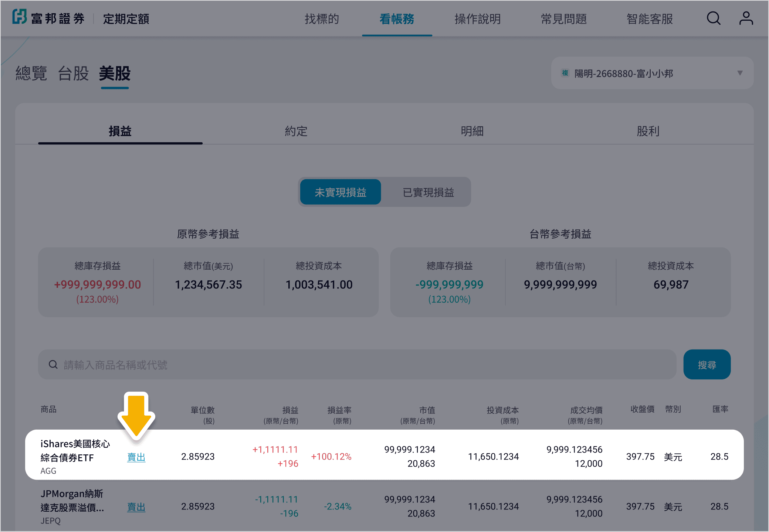Click the small badge icon beside account name
769x532 pixels.
click(565, 73)
